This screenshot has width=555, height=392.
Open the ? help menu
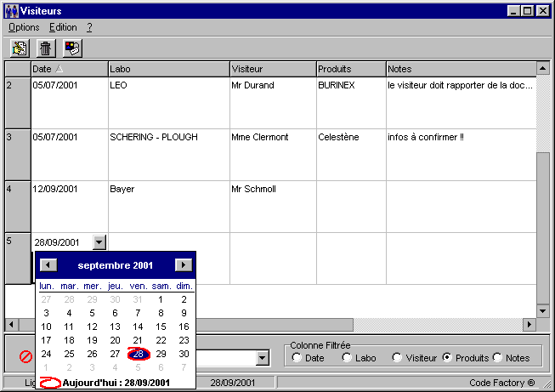click(x=89, y=27)
